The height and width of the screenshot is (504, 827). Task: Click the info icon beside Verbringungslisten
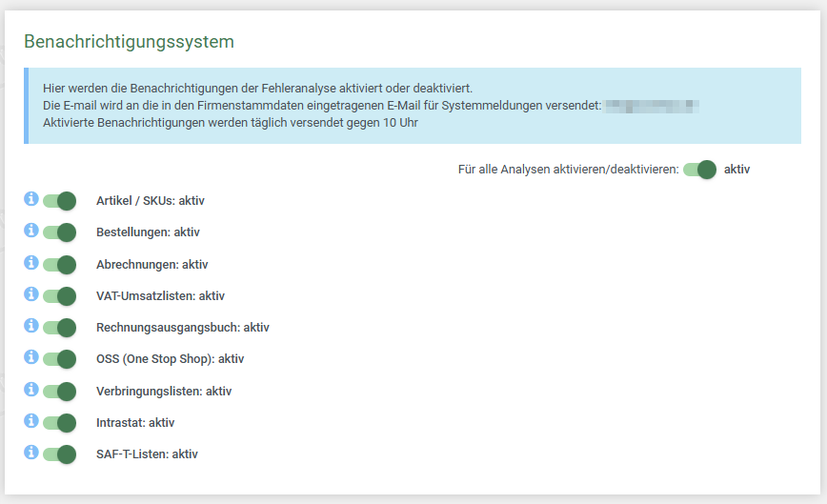30,389
